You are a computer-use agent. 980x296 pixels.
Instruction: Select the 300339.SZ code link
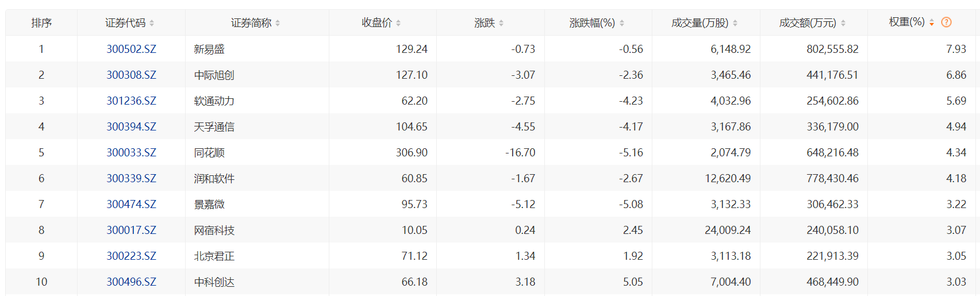(x=131, y=179)
